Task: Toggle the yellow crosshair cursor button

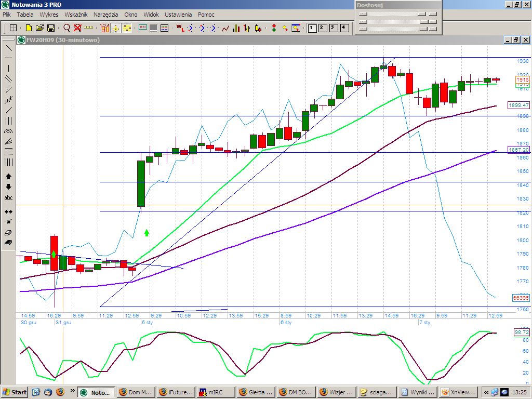Action: tap(116, 28)
